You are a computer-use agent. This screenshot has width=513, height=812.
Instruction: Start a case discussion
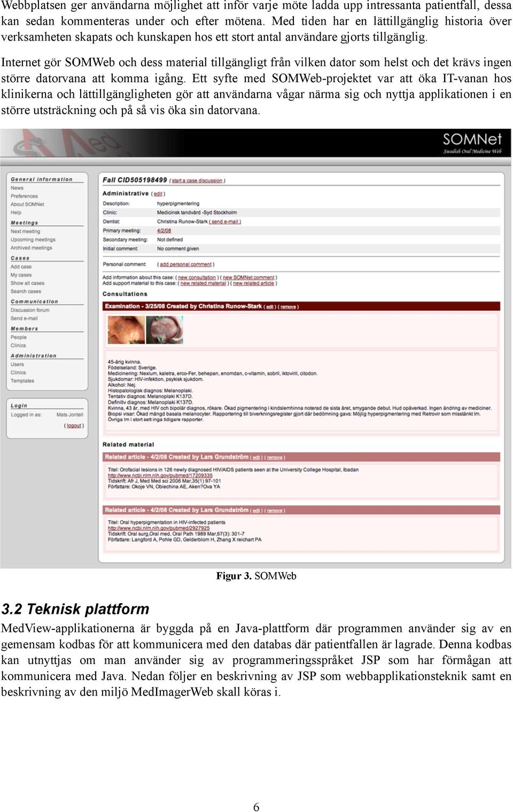point(197,181)
